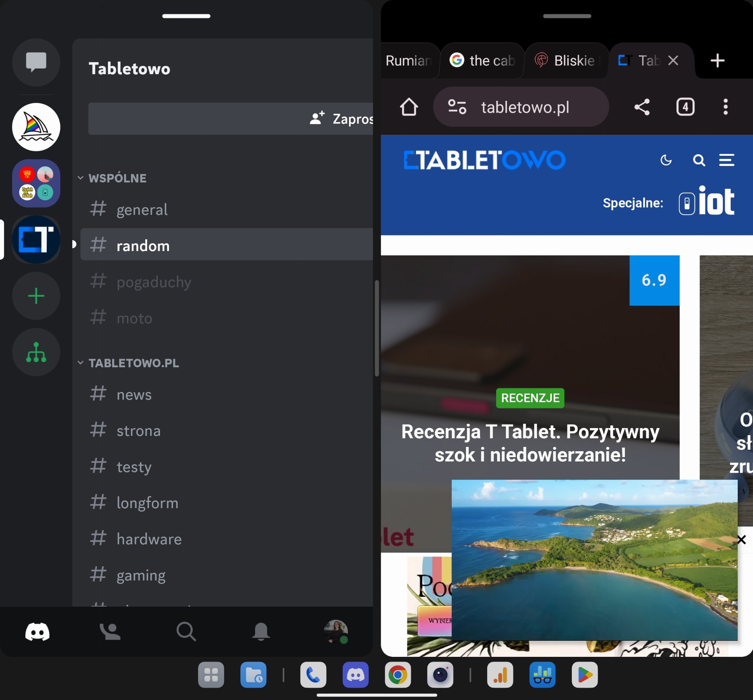Close the floating video ad
Viewport: 753px width, 700px height.
[x=741, y=540]
